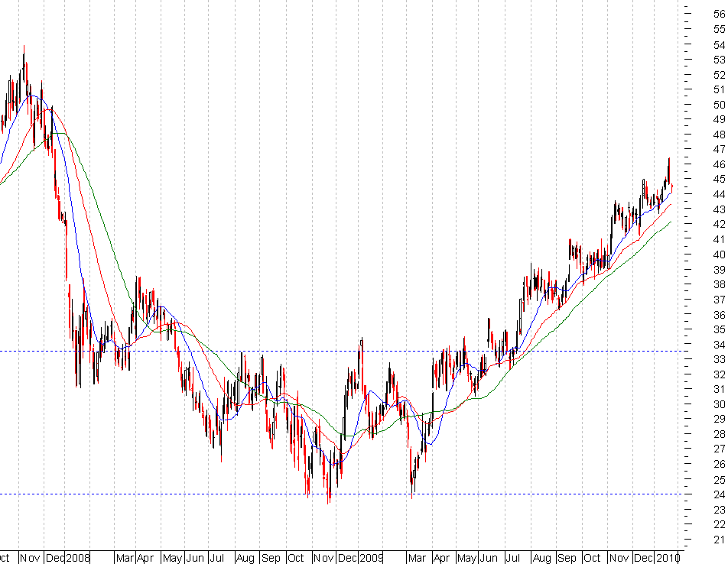Viewport: 728px width, 564px height.
Task: Select the Sep label in year 2009
Action: click(x=567, y=558)
